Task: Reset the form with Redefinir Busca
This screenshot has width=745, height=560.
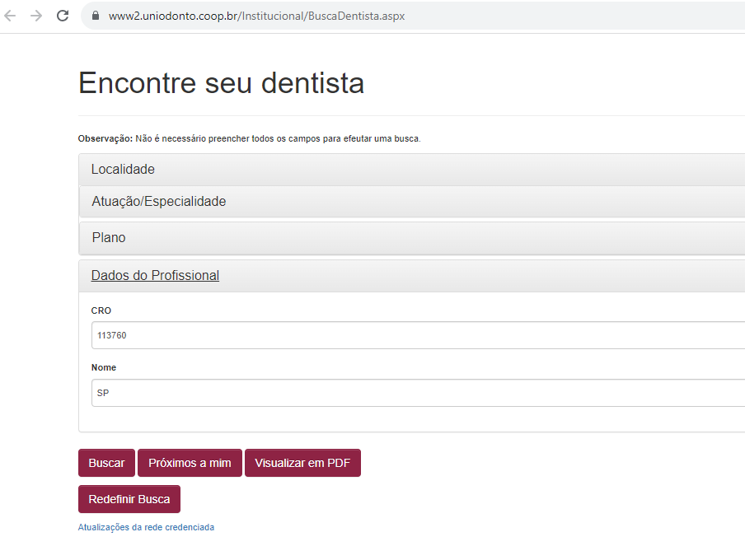Action: click(x=129, y=499)
